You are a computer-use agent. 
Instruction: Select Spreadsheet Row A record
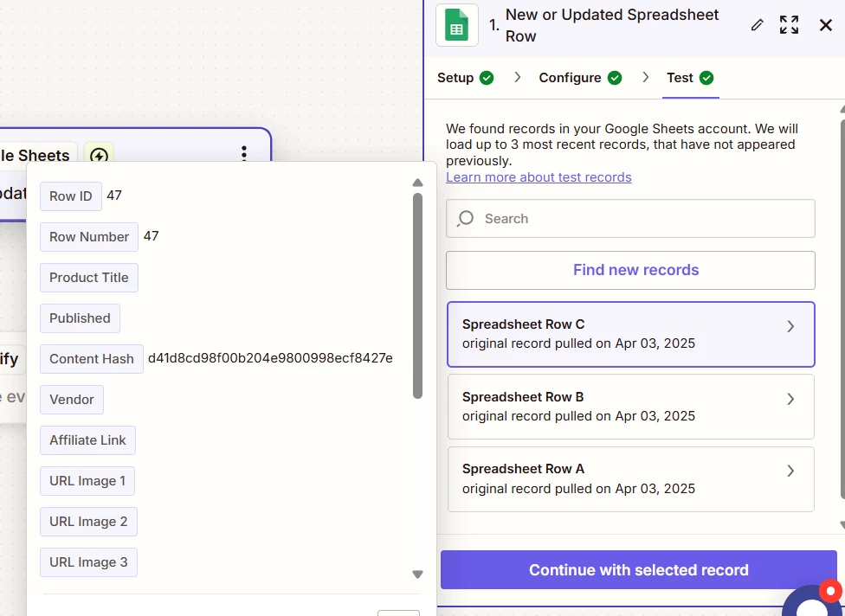(630, 479)
